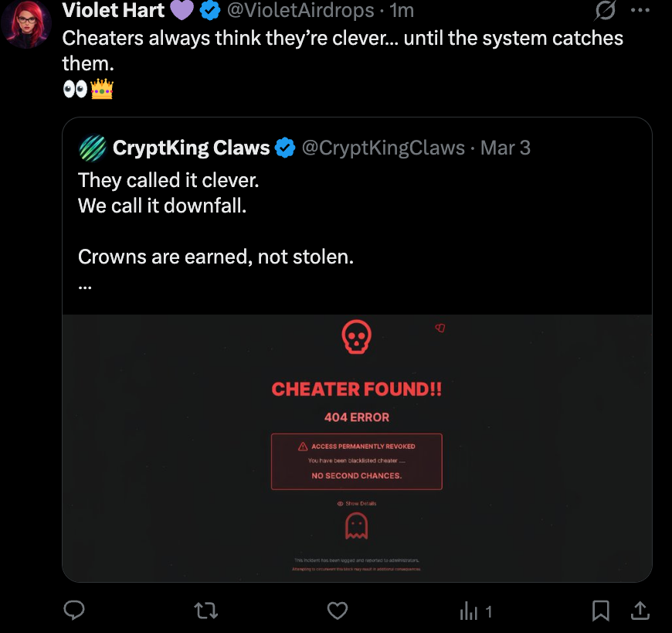Image resolution: width=672 pixels, height=633 pixels.
Task: Open Violet Hart's profile avatar
Action: click(x=26, y=24)
